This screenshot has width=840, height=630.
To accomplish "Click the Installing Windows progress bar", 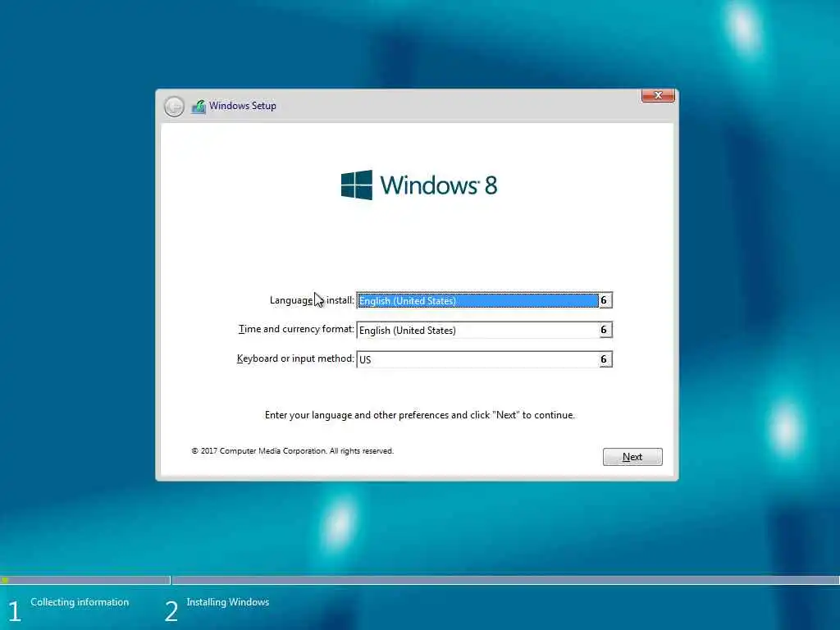I will point(505,580).
